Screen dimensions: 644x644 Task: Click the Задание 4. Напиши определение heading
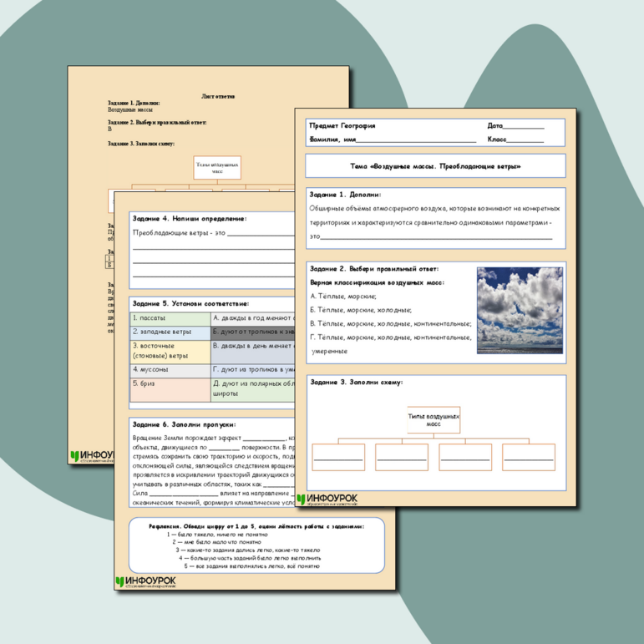pos(190,218)
